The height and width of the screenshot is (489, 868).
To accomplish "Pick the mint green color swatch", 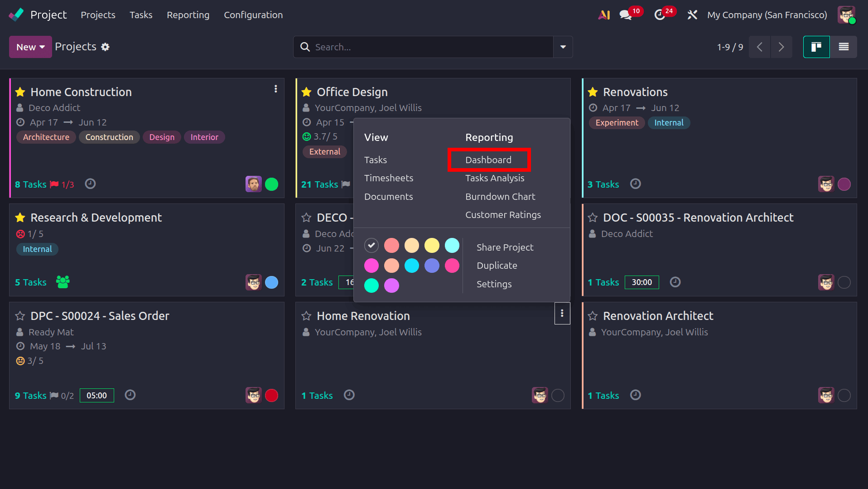I will tap(371, 286).
